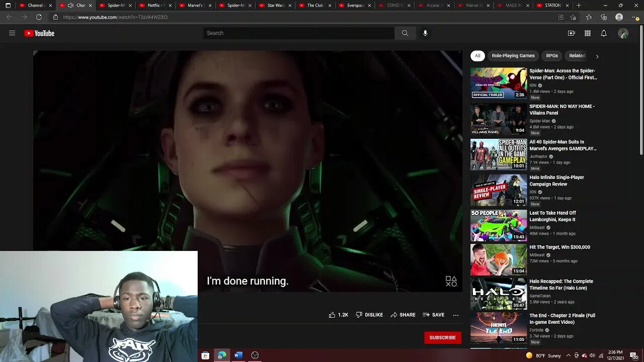Screen dimensions: 644x362
Task: Open the browser Collections icon
Action: pos(604,17)
